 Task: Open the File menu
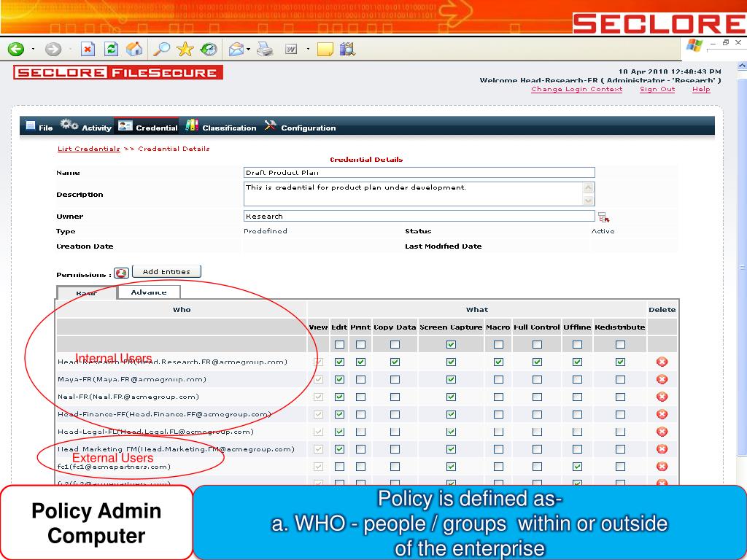(x=39, y=127)
